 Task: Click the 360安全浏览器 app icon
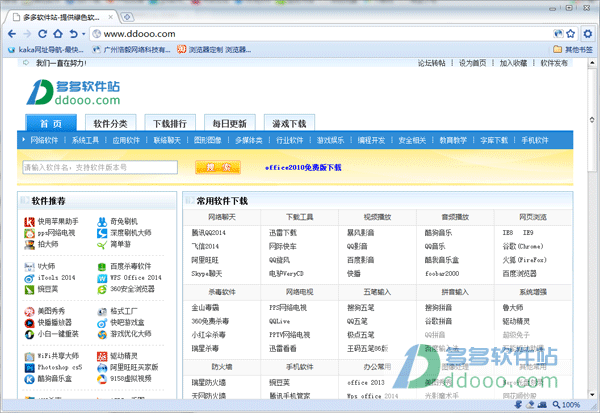102,289
